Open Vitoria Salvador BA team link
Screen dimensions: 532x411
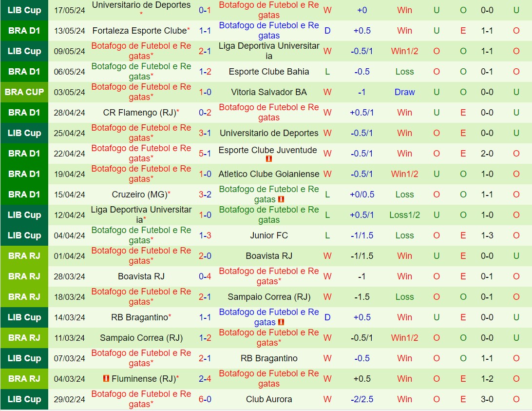click(269, 92)
